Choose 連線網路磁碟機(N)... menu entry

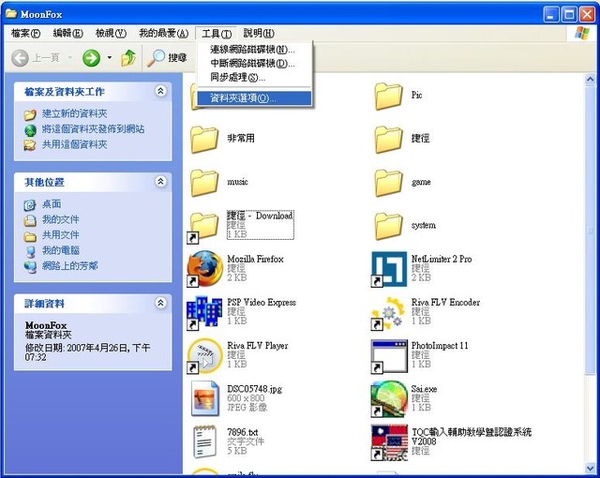[x=254, y=49]
